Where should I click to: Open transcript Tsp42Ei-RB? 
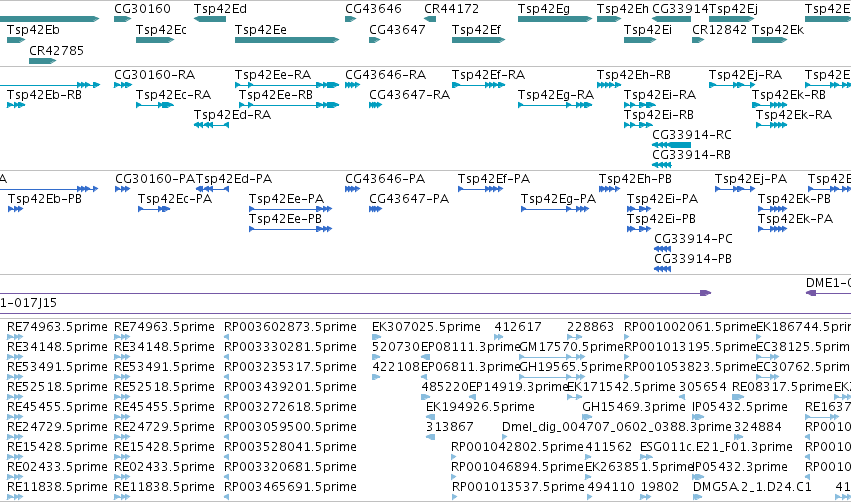[659, 115]
